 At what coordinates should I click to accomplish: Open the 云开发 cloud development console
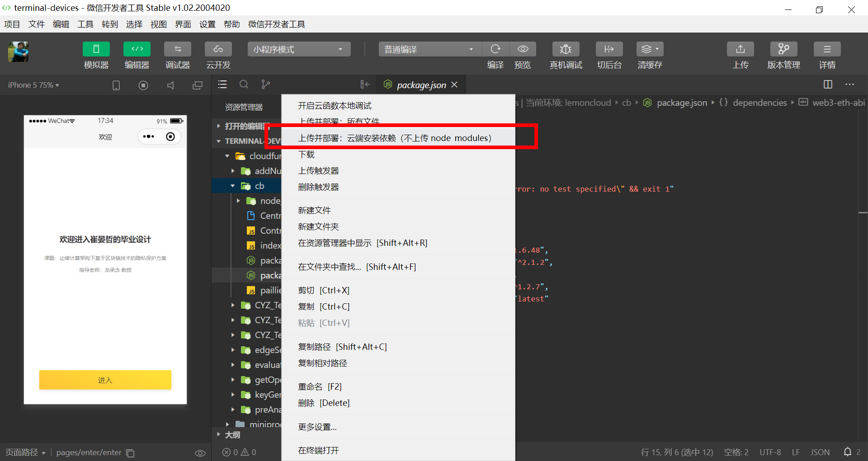pyautogui.click(x=218, y=49)
